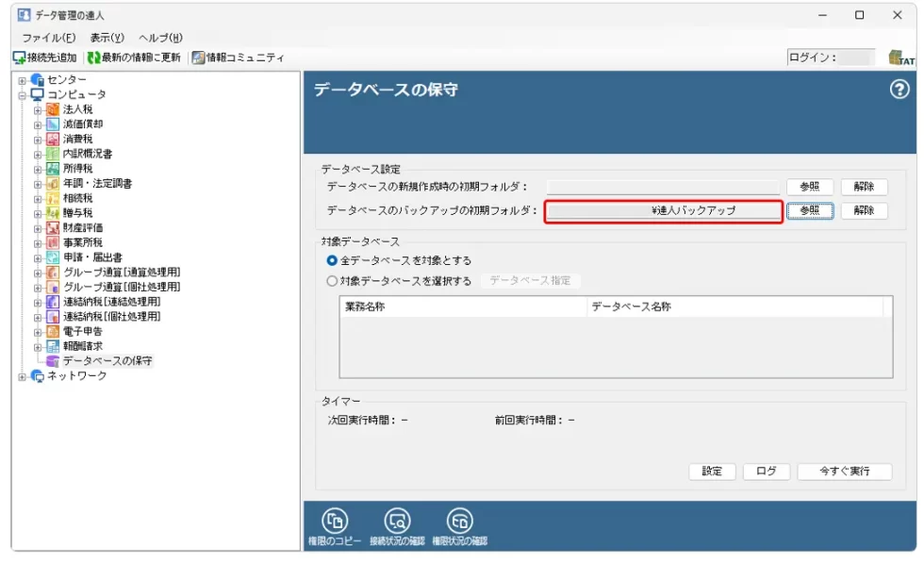
Task: Expand the センター tree node
Action: pos(22,80)
